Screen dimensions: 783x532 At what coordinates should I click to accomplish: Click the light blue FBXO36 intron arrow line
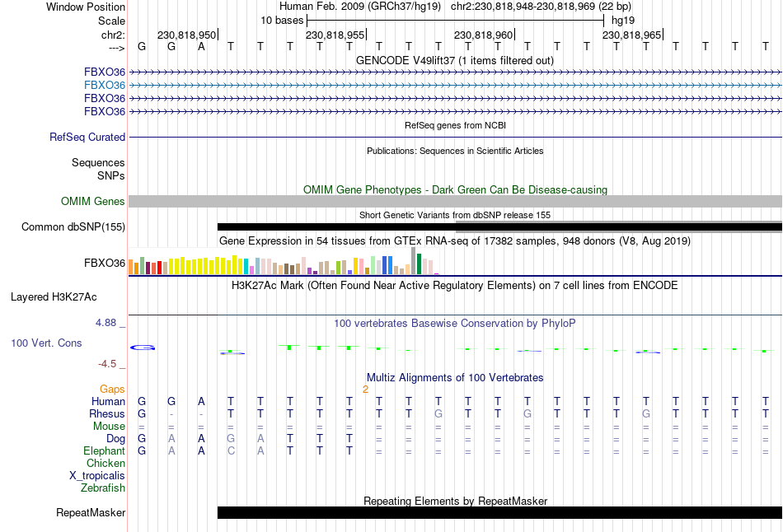pyautogui.click(x=455, y=86)
